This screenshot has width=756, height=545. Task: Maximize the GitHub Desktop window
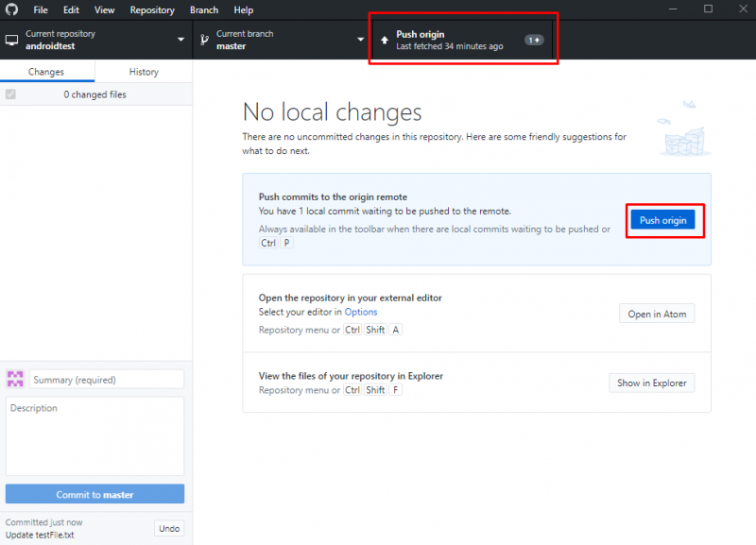pos(708,9)
